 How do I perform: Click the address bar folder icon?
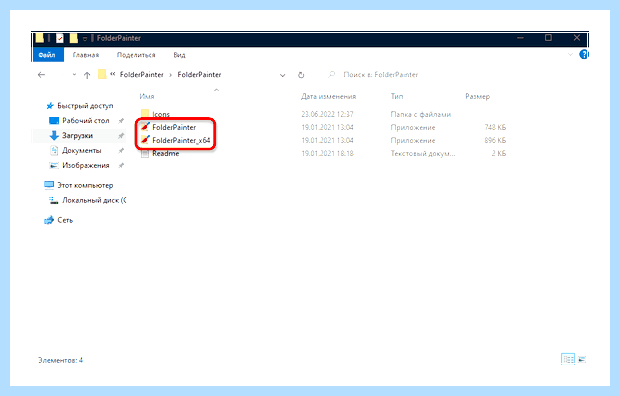pyautogui.click(x=102, y=74)
